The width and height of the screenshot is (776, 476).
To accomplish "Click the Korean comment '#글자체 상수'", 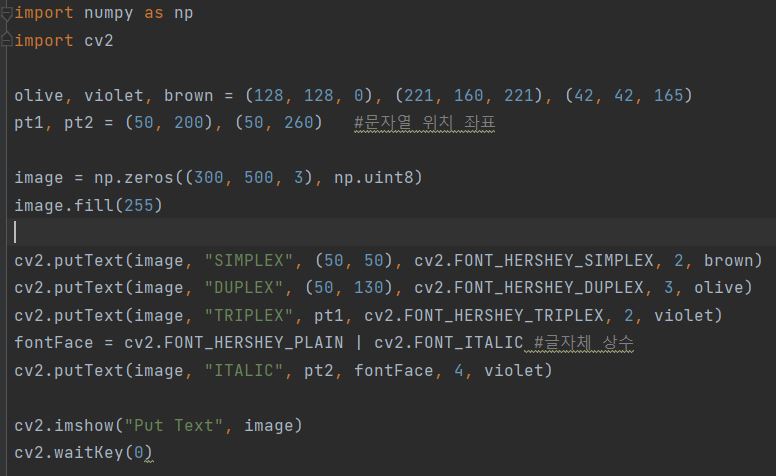I will pos(584,342).
